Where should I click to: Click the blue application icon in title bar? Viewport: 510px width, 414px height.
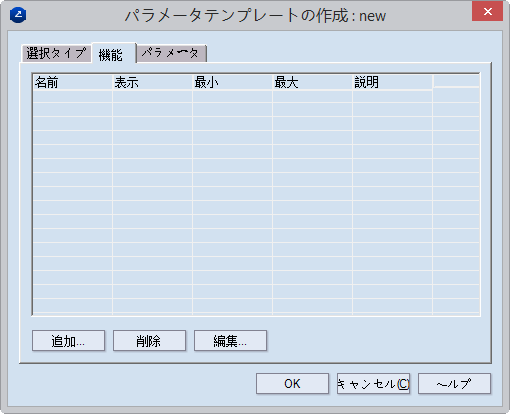(18, 15)
